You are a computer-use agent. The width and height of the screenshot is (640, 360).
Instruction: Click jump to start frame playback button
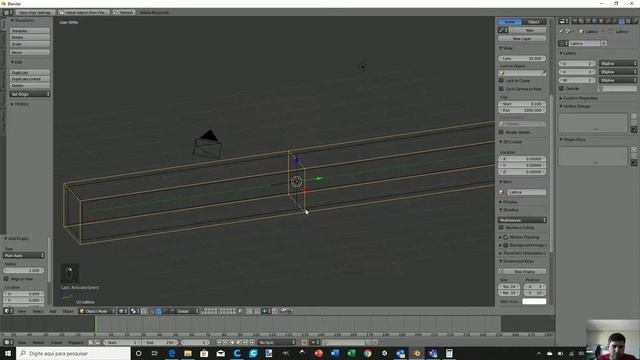219,342
